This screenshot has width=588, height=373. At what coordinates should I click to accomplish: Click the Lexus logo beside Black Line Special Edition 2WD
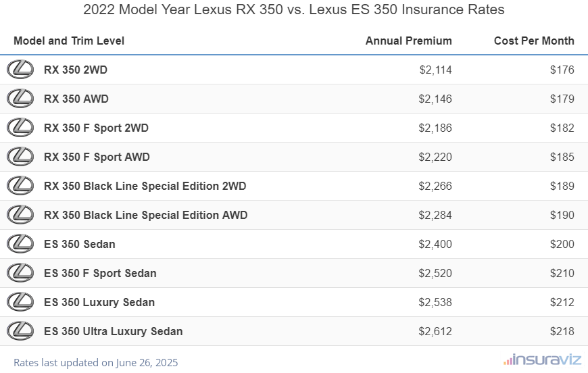coord(20,186)
